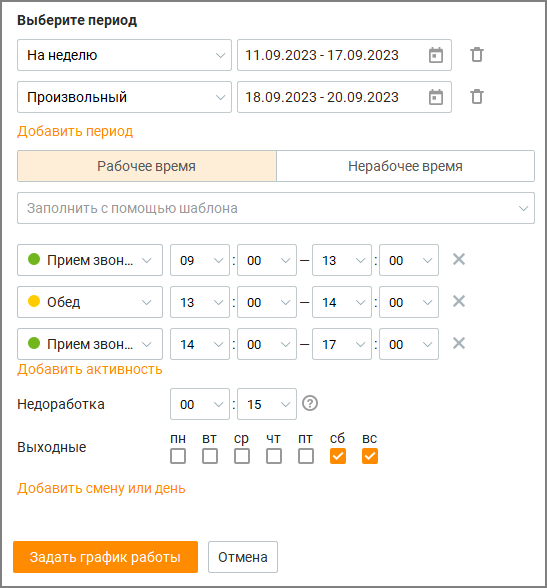
Task: Click the 18.09.2023 - 20.09.2023 date field
Action: coord(345,97)
